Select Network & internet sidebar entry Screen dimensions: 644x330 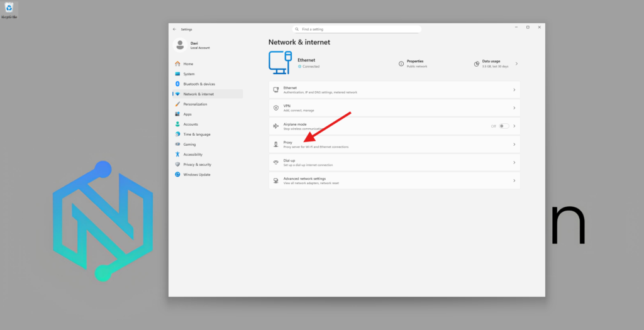pyautogui.click(x=208, y=94)
